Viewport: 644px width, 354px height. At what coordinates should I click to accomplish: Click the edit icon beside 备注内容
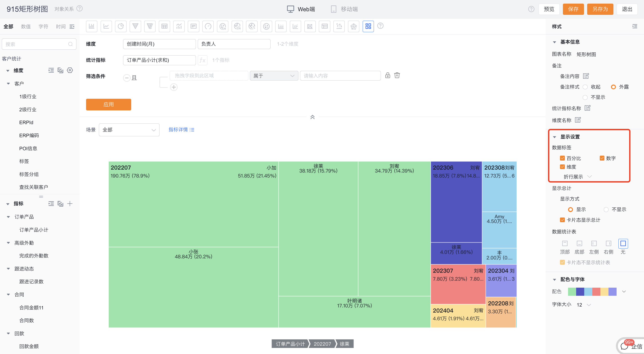[x=586, y=76]
